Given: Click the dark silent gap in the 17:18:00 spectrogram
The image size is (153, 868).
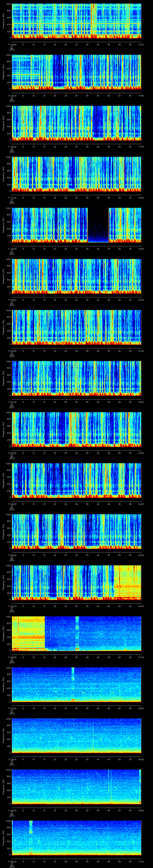Looking at the screenshot, I should (x=98, y=225).
